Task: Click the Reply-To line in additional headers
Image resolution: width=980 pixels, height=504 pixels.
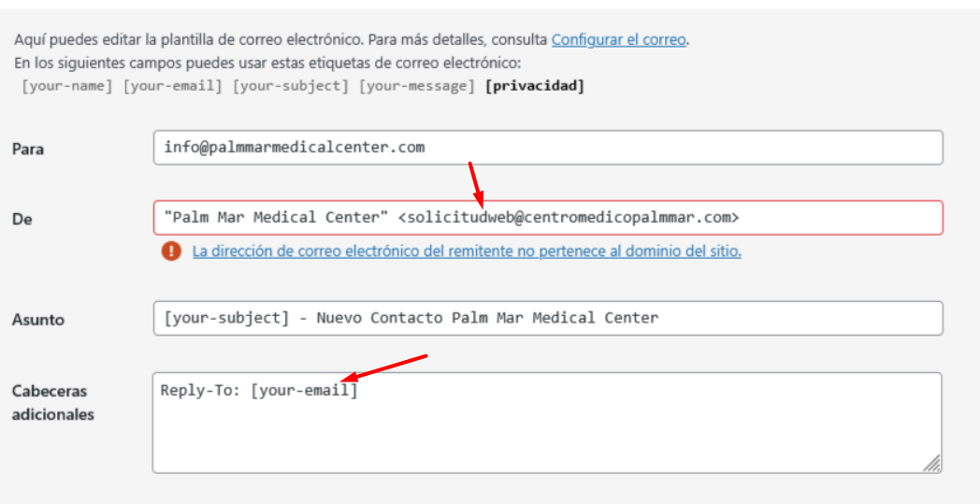Action: click(x=259, y=391)
